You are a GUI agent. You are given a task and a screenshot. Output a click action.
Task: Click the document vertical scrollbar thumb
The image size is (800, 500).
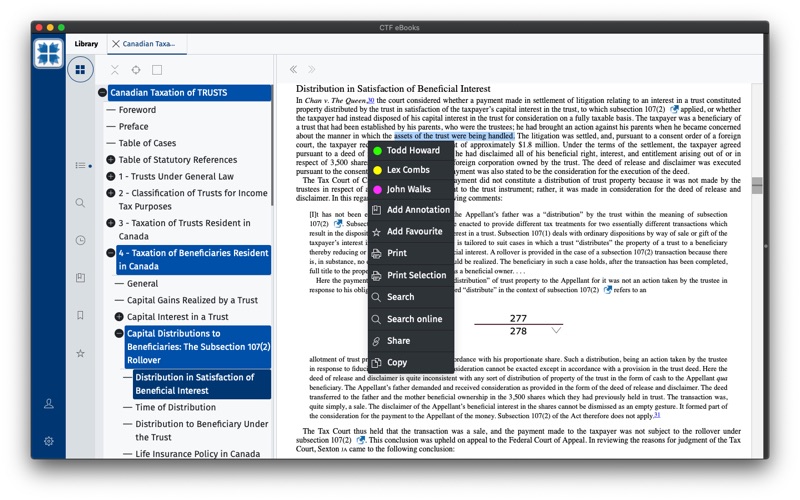point(757,185)
